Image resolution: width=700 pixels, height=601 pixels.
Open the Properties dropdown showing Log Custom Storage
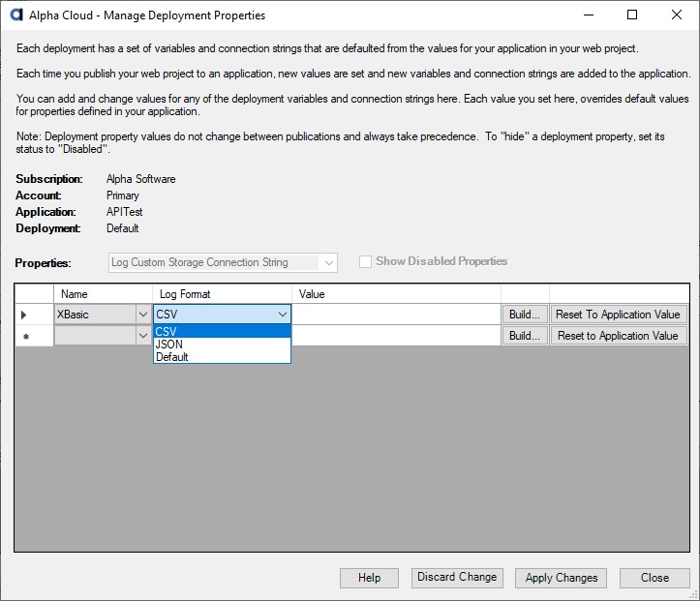coord(223,262)
